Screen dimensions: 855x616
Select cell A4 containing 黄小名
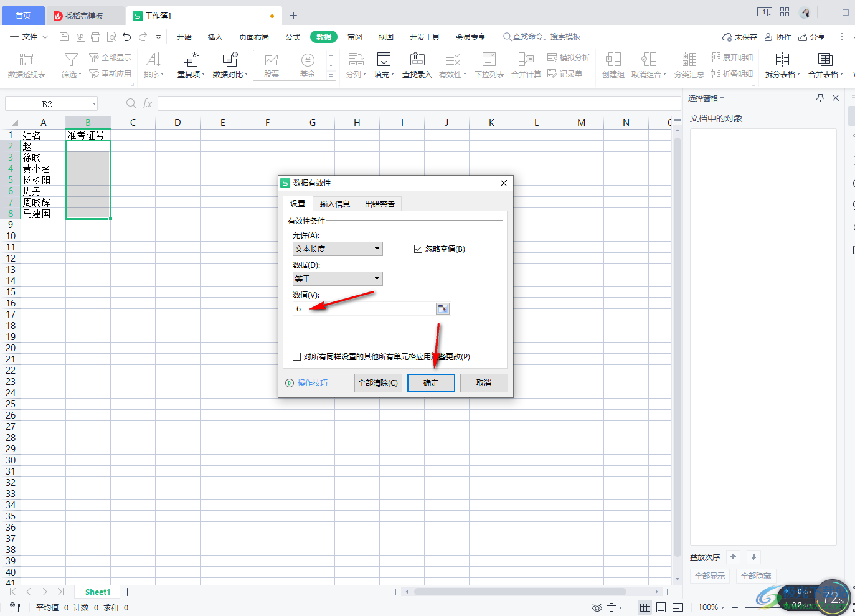pos(43,169)
